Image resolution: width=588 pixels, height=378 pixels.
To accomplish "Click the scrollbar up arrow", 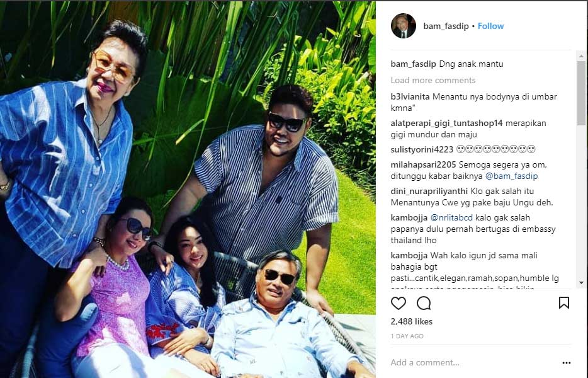I will tap(581, 56).
